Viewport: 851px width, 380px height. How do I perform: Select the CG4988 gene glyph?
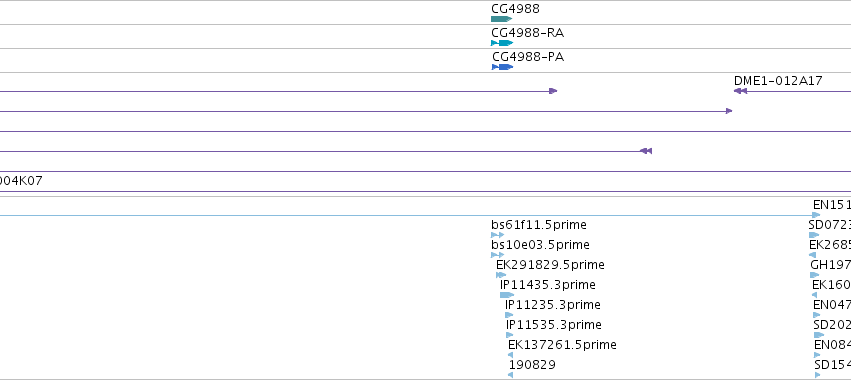point(501,19)
